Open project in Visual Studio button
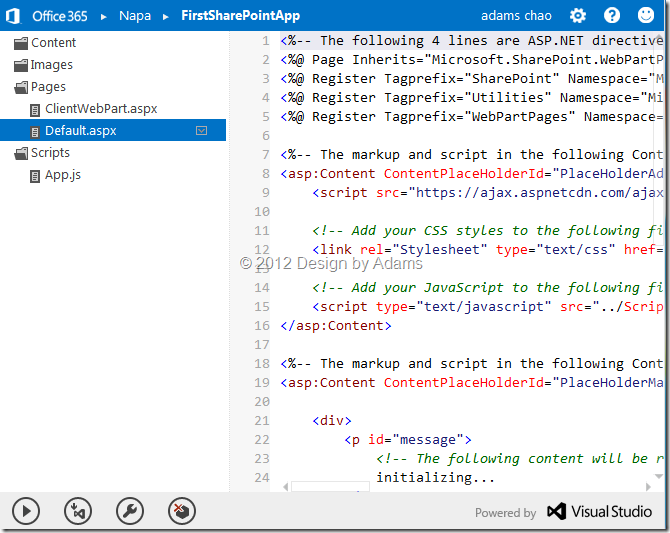Viewport: 670px width, 533px height. [78, 511]
